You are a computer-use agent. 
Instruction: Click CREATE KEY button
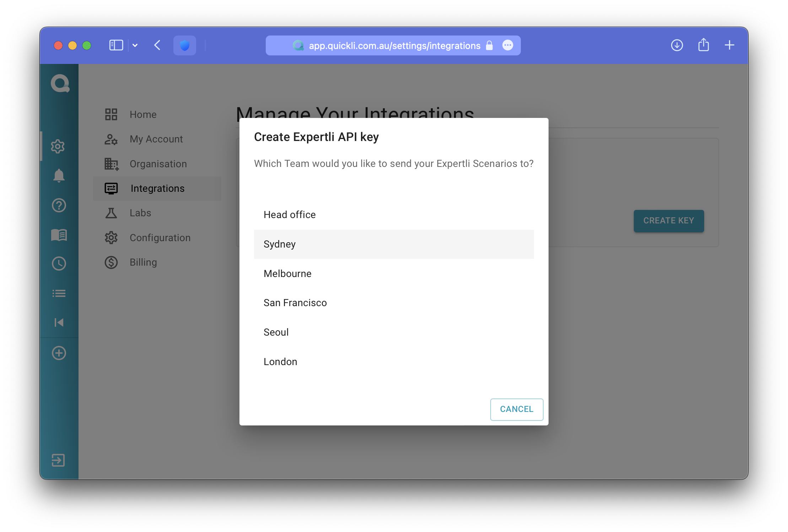click(x=669, y=220)
